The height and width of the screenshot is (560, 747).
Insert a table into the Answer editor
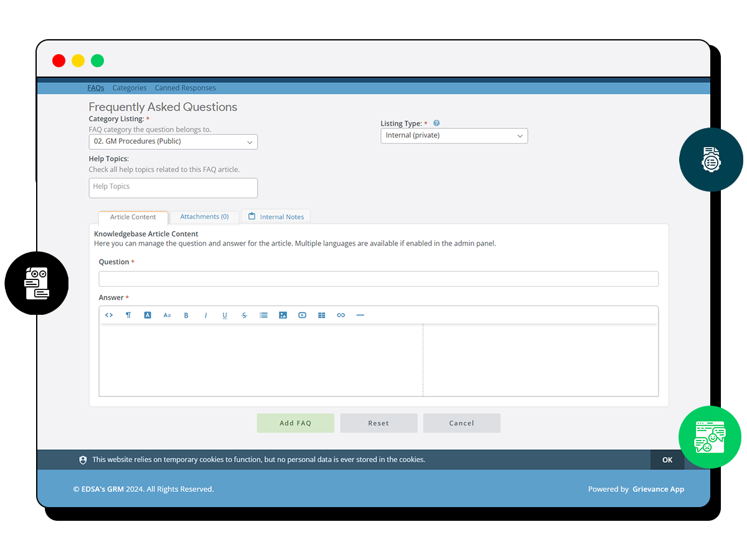(x=321, y=315)
